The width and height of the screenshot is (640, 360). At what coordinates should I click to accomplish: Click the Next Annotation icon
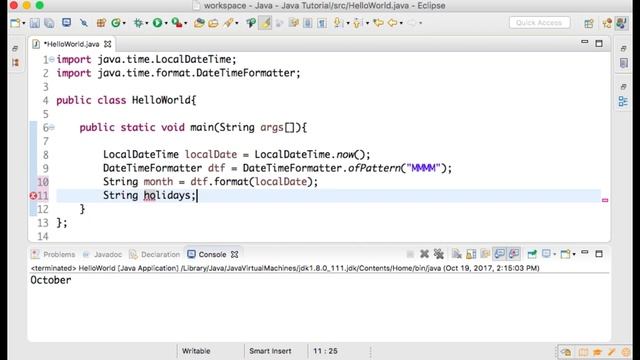(x=338, y=23)
